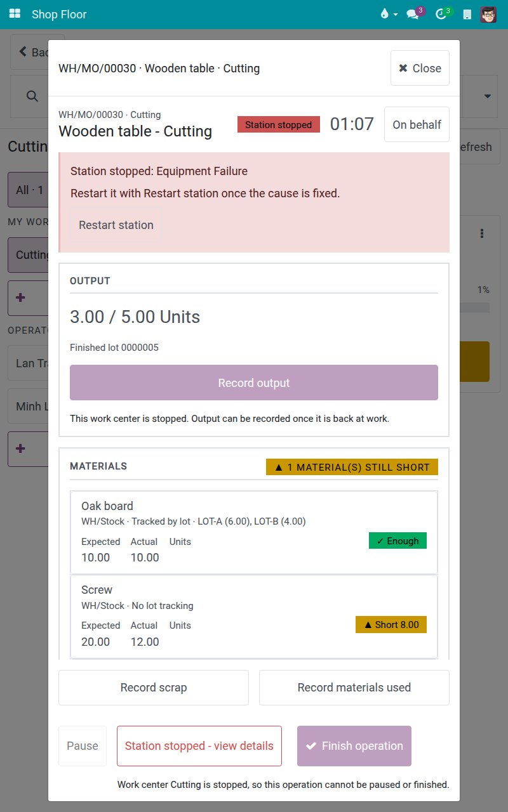Expand the search options dropdown arrow
The height and width of the screenshot is (812, 508).
click(488, 96)
